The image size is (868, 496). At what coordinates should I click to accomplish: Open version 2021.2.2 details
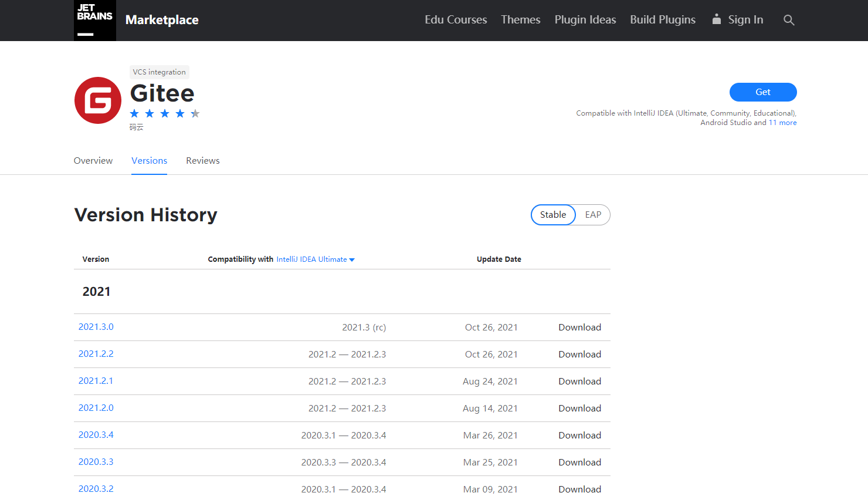point(96,354)
